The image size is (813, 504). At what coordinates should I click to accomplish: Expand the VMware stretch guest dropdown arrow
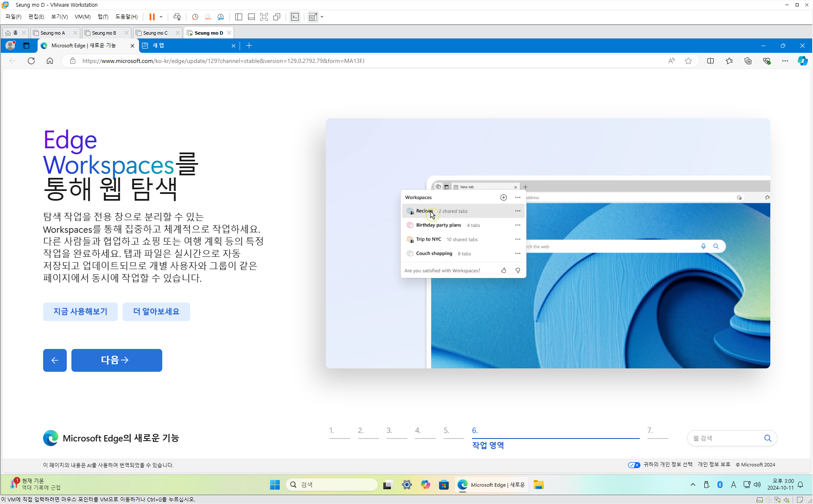322,17
